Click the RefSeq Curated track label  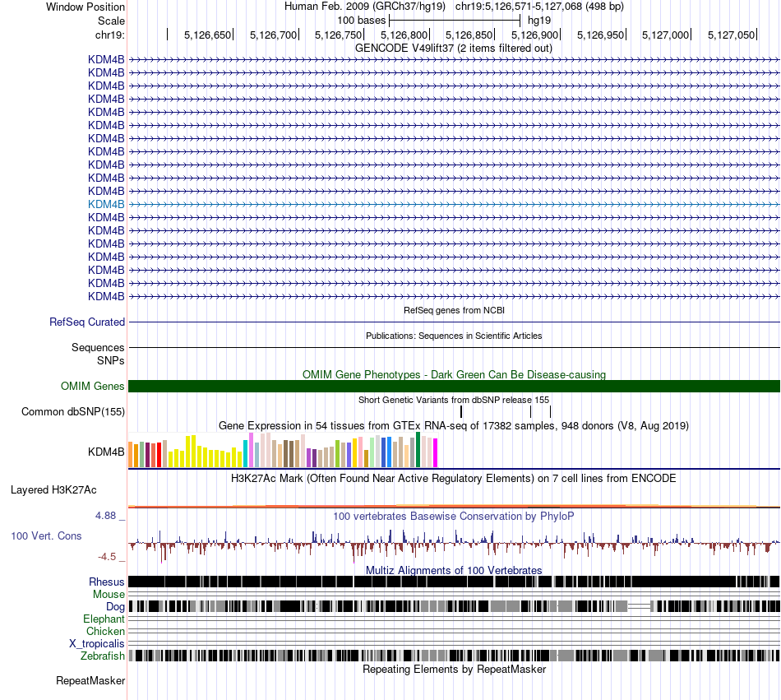[x=87, y=322]
